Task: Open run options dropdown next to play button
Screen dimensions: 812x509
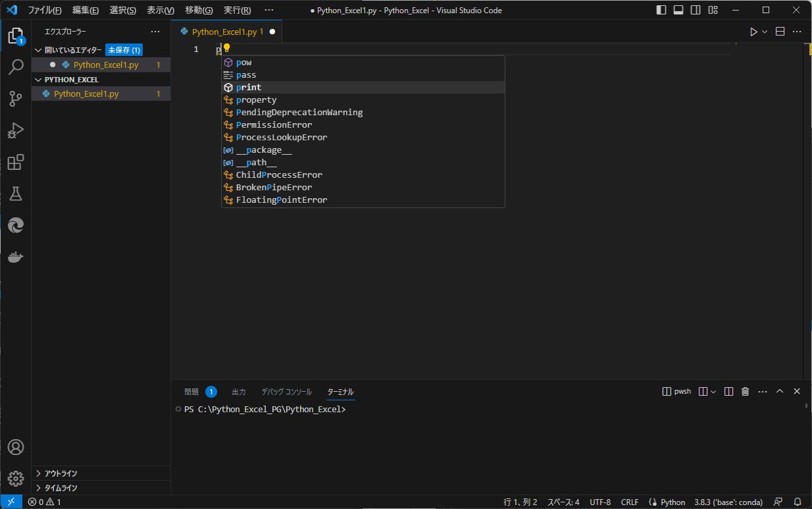Action: click(765, 32)
